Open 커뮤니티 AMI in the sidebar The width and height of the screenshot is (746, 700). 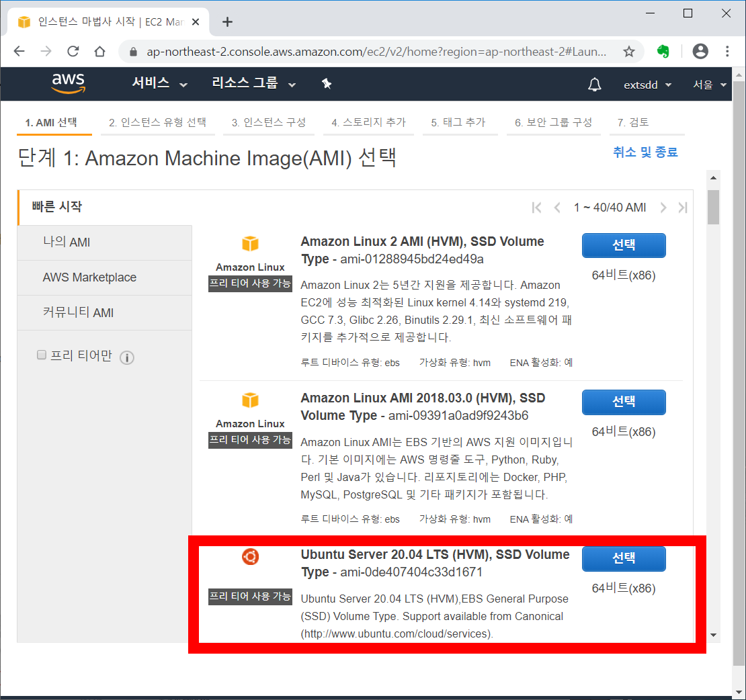(105, 313)
